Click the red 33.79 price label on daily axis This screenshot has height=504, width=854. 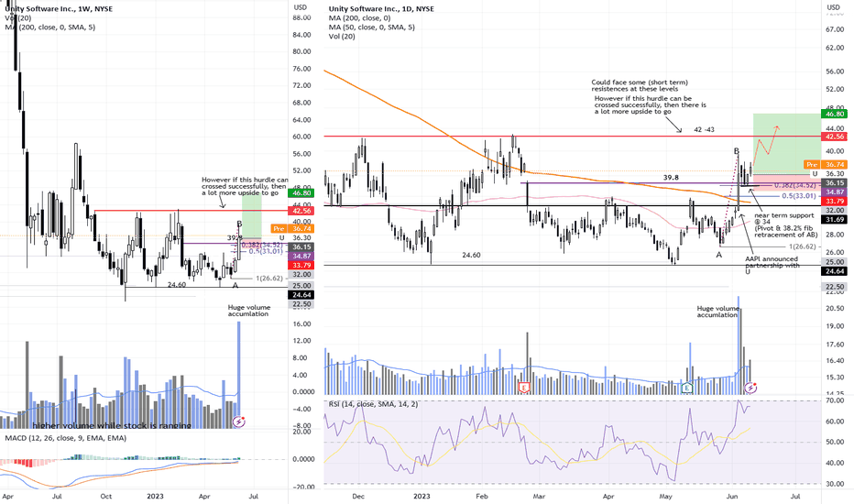[835, 201]
